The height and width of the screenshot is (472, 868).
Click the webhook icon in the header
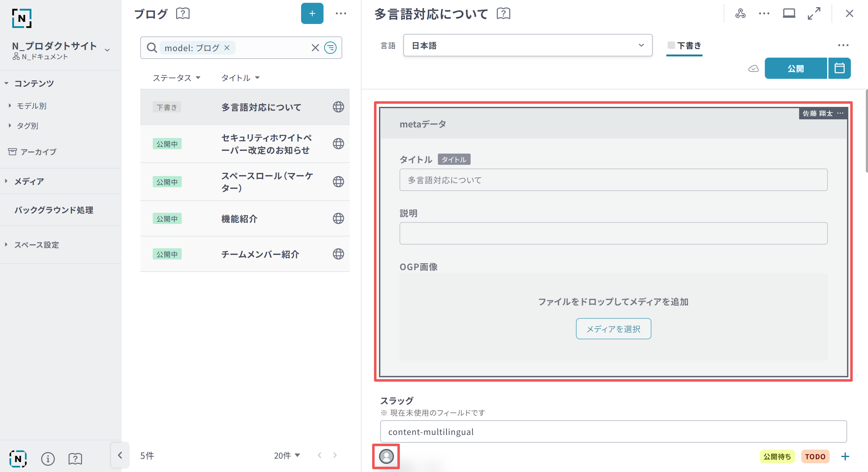pyautogui.click(x=740, y=13)
